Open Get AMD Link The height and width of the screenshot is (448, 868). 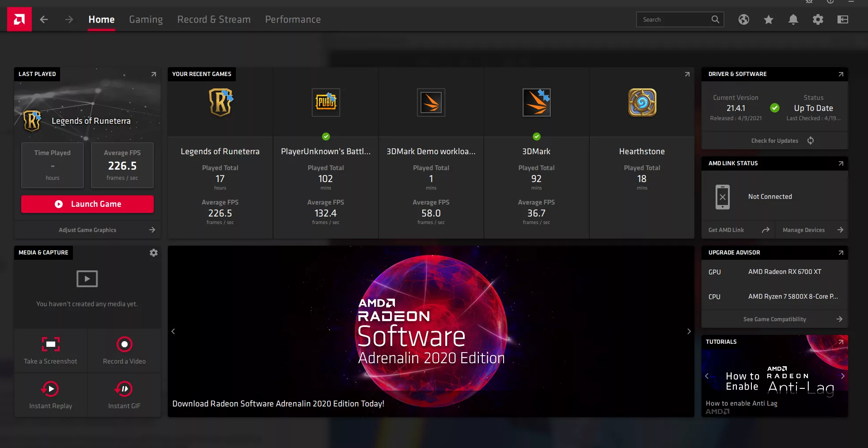738,230
